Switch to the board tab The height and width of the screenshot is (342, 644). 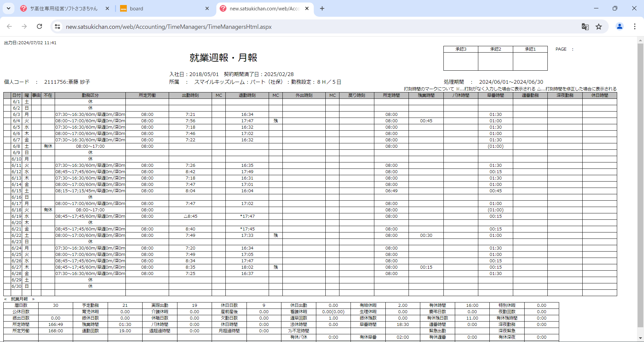(x=161, y=9)
